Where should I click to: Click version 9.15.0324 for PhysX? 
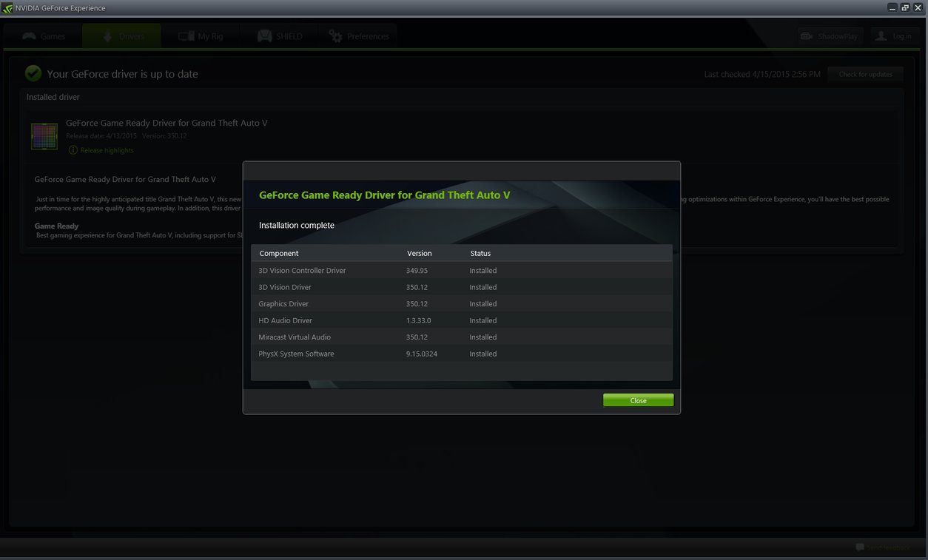click(422, 354)
